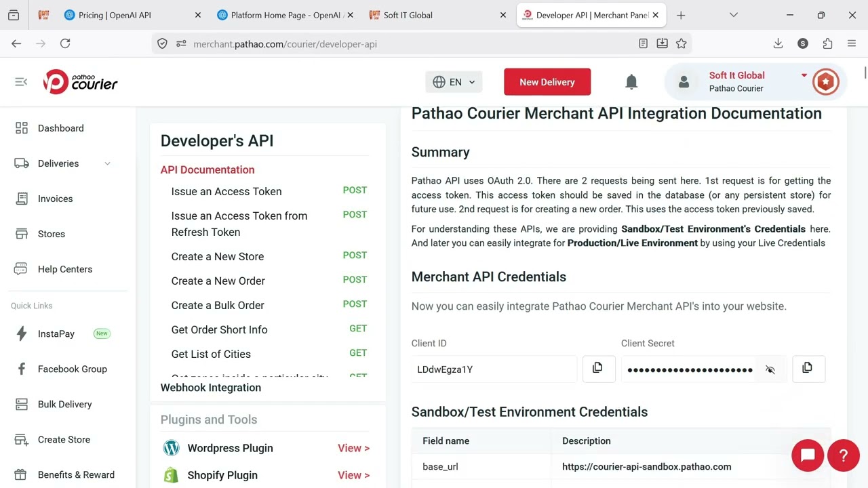Screen dimensions: 868x488
Task: List all tabs with the chevron button
Action: [733, 15]
